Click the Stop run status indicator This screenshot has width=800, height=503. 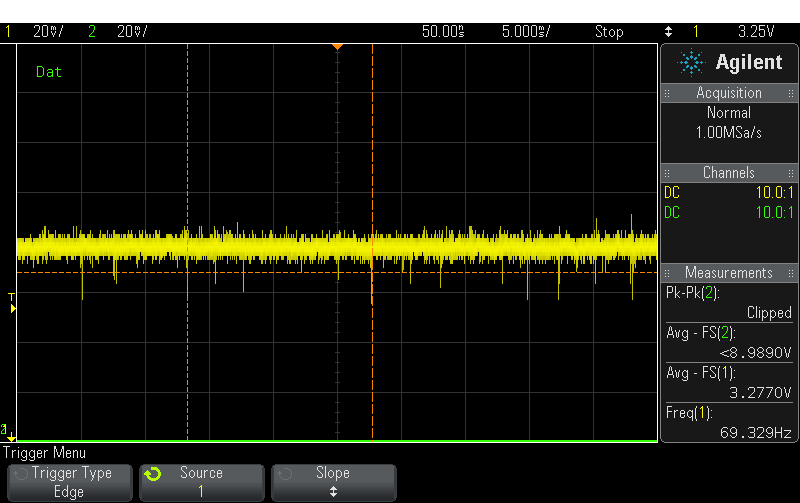[x=609, y=32]
